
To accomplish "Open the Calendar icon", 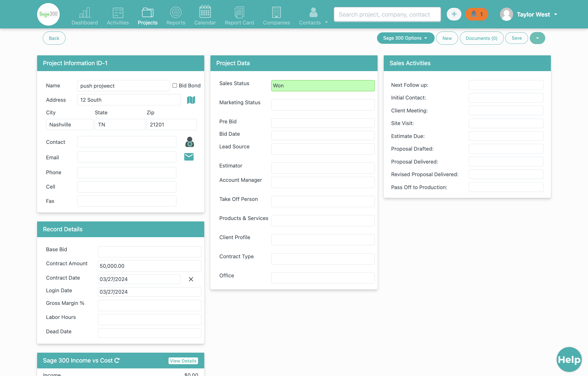I will (x=205, y=12).
